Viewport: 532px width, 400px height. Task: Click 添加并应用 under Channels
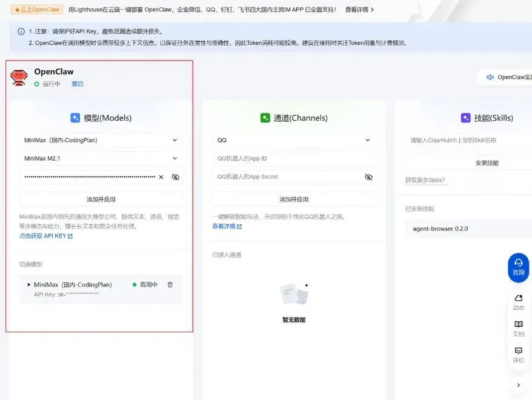(294, 199)
